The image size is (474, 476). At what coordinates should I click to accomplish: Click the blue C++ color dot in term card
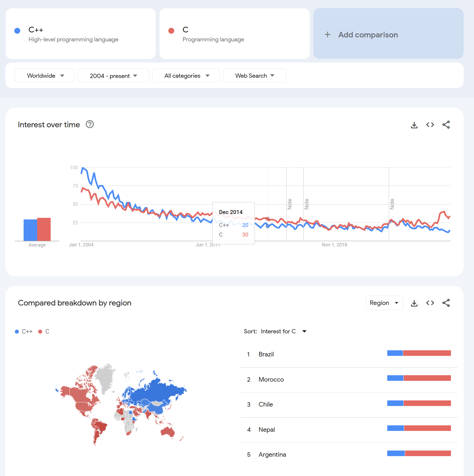click(x=17, y=31)
